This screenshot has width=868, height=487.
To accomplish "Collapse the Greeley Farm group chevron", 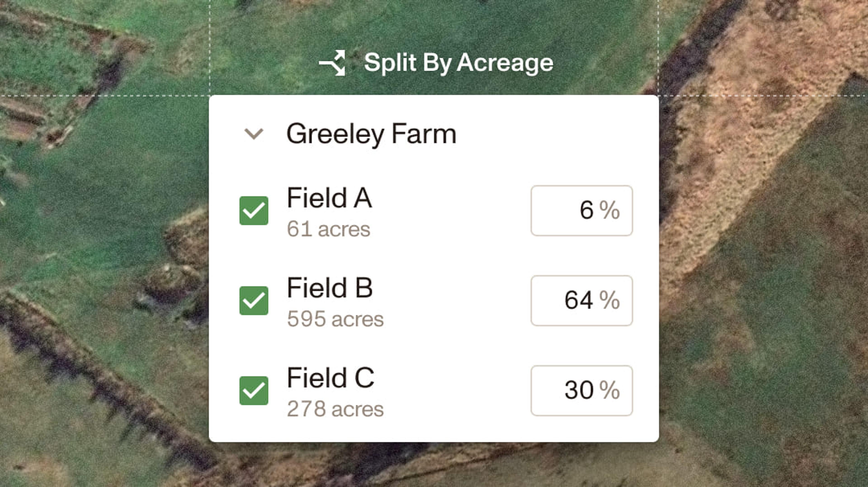I will pos(253,134).
